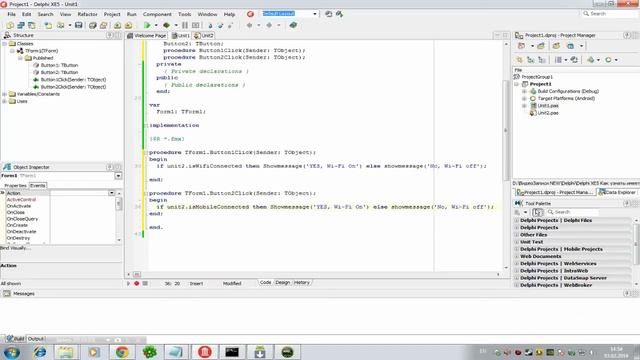The height and width of the screenshot is (360, 640).
Task: Click the step over icon in the debug toolbar
Action: pos(220,25)
